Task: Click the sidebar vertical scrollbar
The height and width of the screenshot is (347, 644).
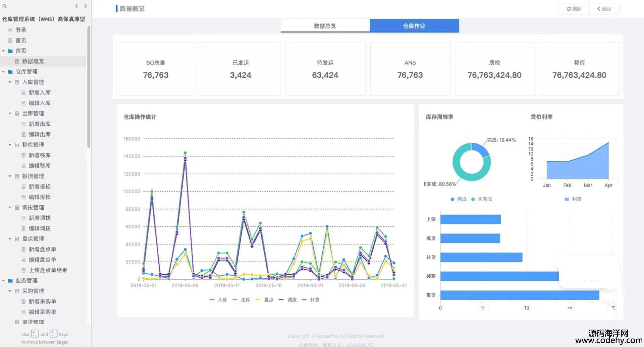Action: [x=89, y=87]
